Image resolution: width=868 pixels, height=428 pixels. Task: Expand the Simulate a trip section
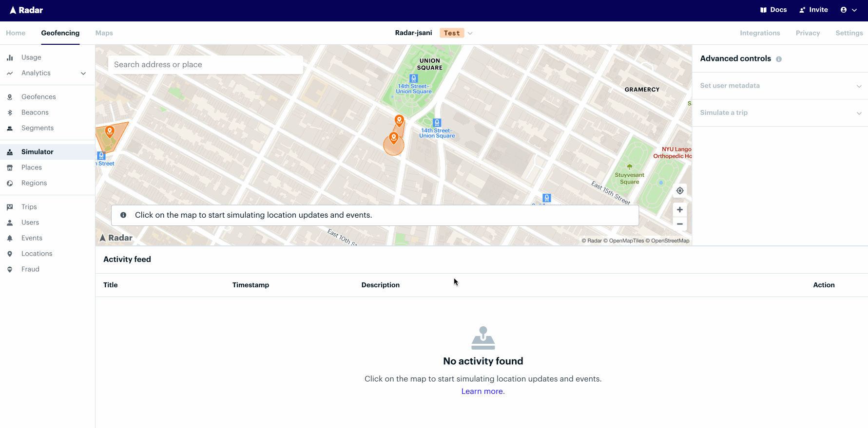click(x=780, y=113)
